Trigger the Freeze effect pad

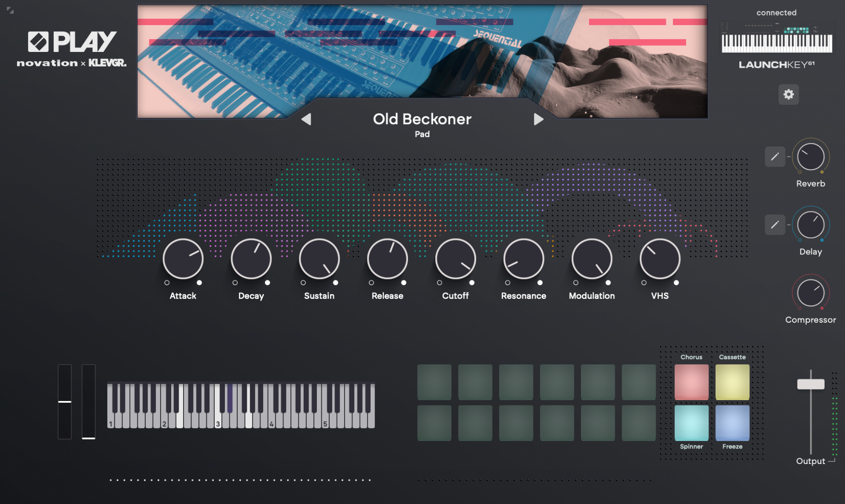pyautogui.click(x=732, y=424)
